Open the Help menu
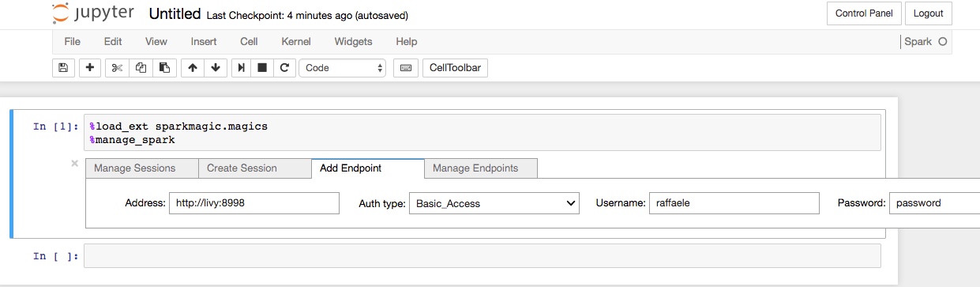Screen dimensions: 980x287 pyautogui.click(x=407, y=41)
